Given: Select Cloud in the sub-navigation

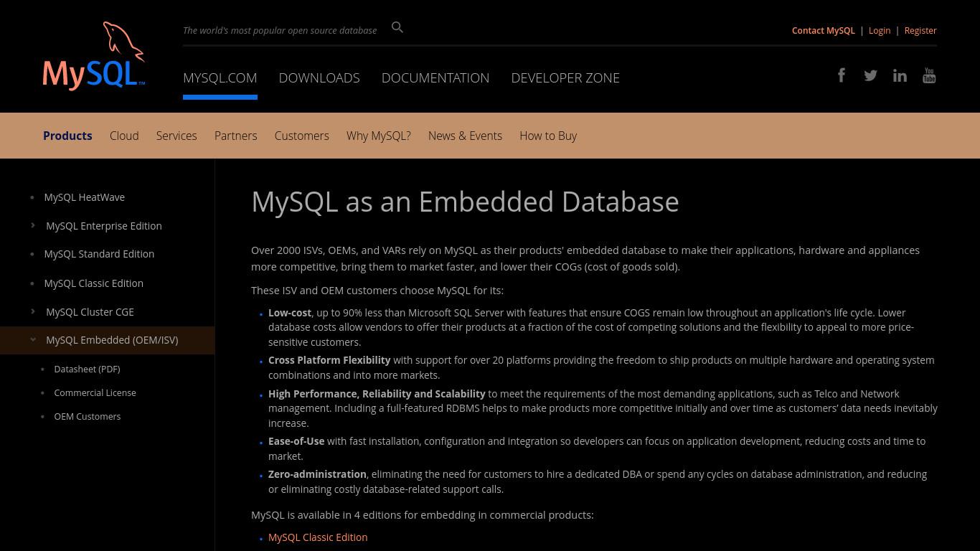Looking at the screenshot, I should click(x=124, y=136).
